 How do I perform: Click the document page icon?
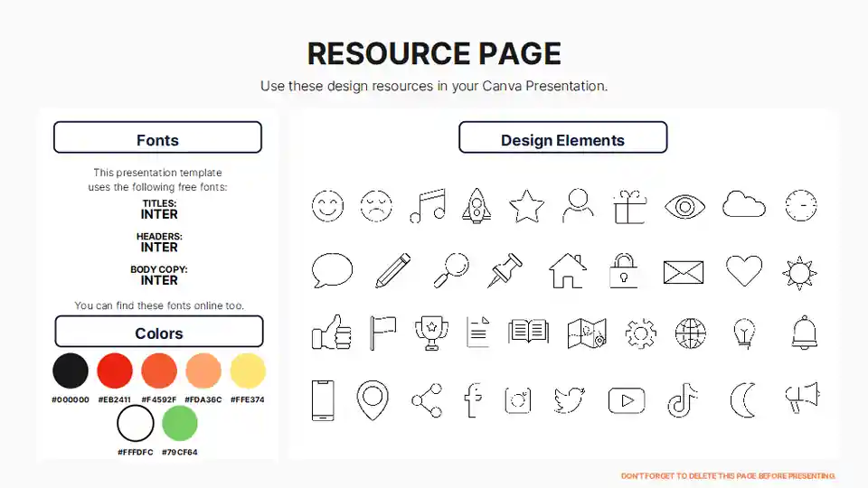pos(478,332)
